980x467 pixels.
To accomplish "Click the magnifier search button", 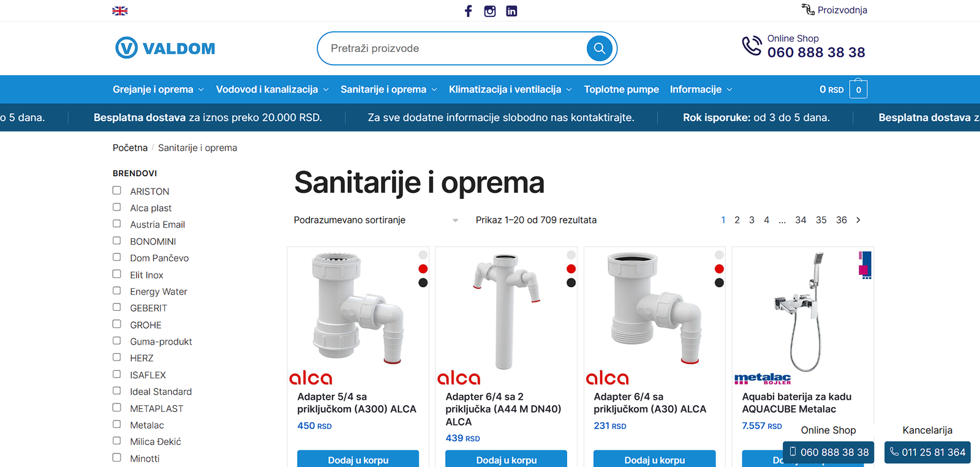I will [600, 48].
